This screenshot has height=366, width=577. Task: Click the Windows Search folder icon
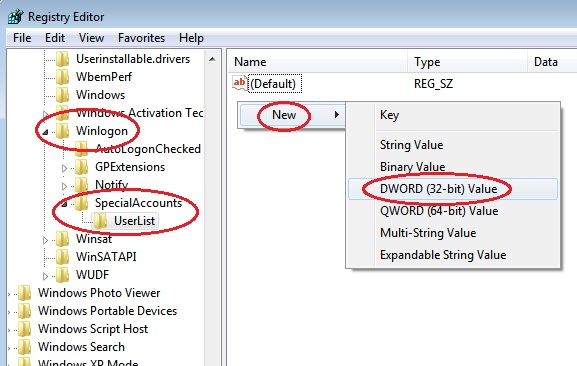[x=25, y=347]
